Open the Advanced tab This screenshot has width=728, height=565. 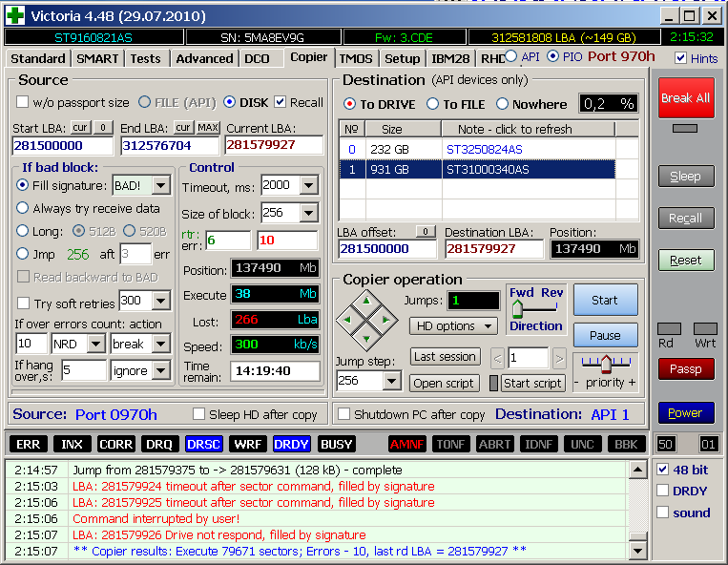[204, 58]
